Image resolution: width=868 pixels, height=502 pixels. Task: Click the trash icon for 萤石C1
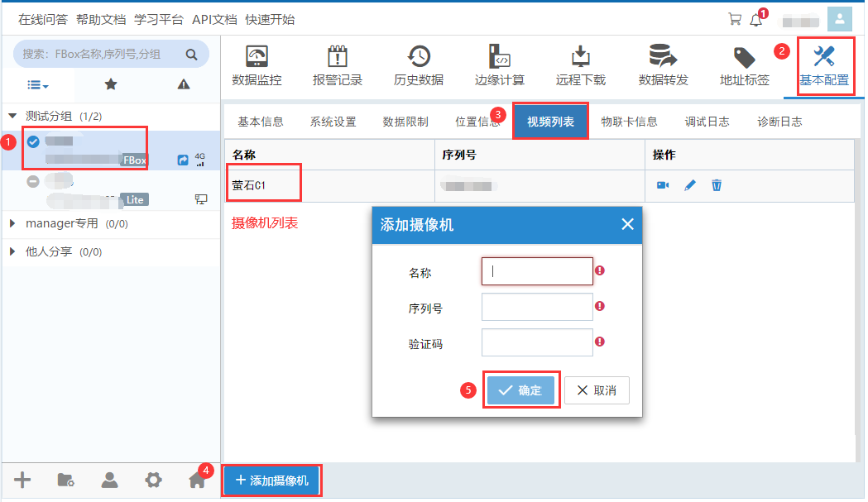717,185
